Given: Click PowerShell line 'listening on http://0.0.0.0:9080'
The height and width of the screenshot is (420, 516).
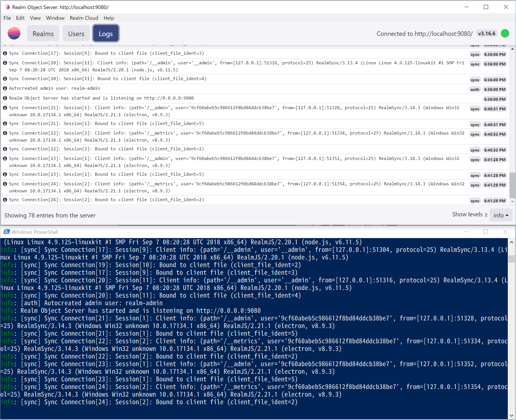Looking at the screenshot, I should coord(131,311).
